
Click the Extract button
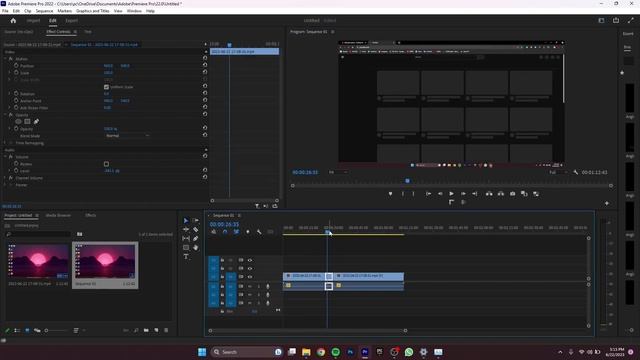coord(501,194)
